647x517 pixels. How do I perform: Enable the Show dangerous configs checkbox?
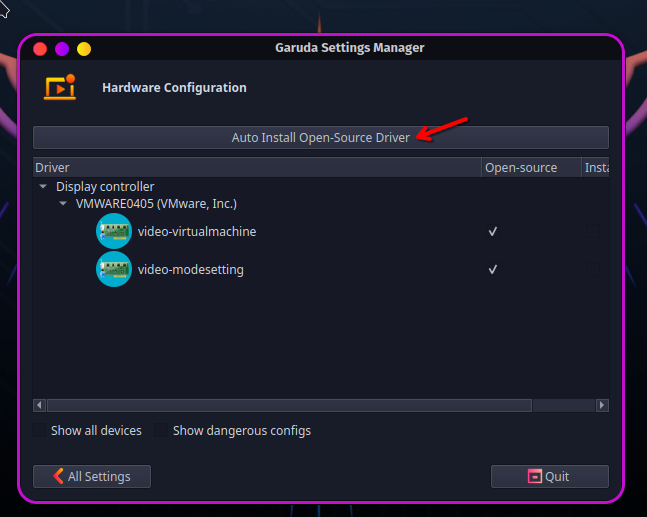[161, 430]
